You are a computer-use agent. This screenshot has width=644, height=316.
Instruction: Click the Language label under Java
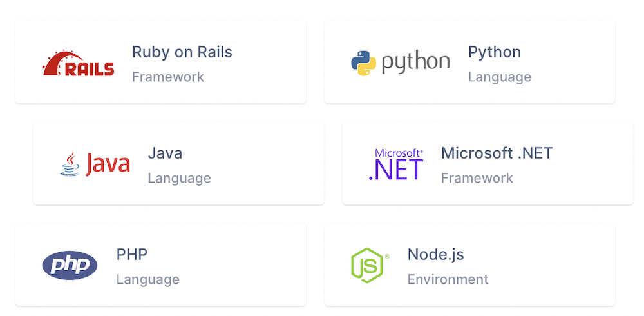coord(179,178)
